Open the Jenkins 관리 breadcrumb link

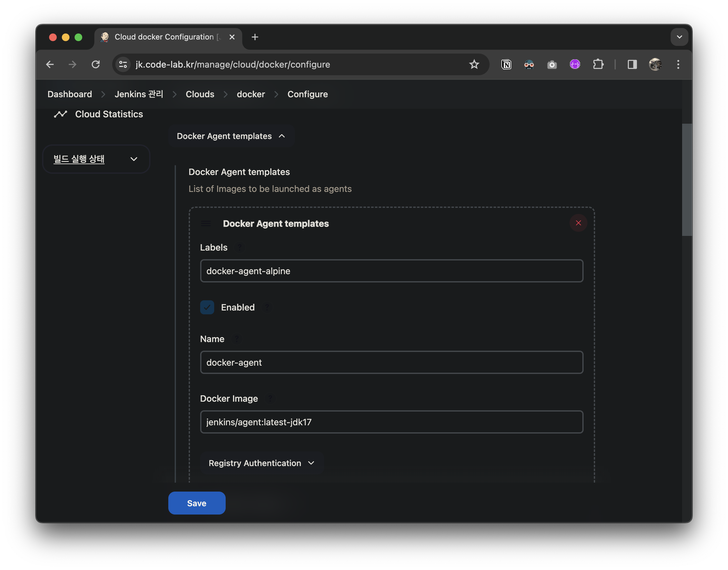pos(139,94)
